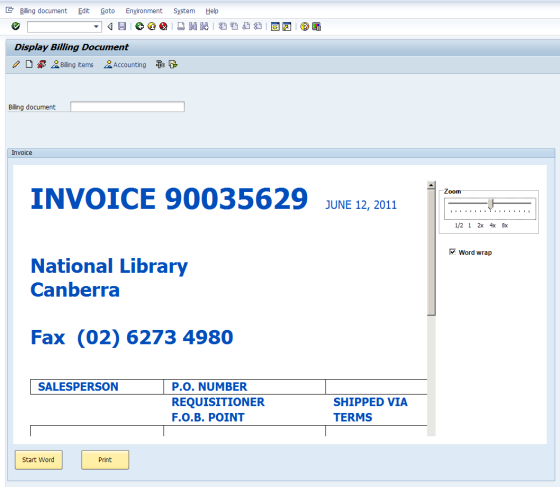Click the blank page Create icon

(29, 64)
